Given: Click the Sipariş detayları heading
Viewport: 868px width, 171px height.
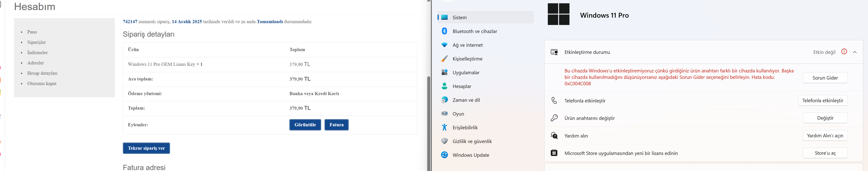Looking at the screenshot, I should 149,34.
